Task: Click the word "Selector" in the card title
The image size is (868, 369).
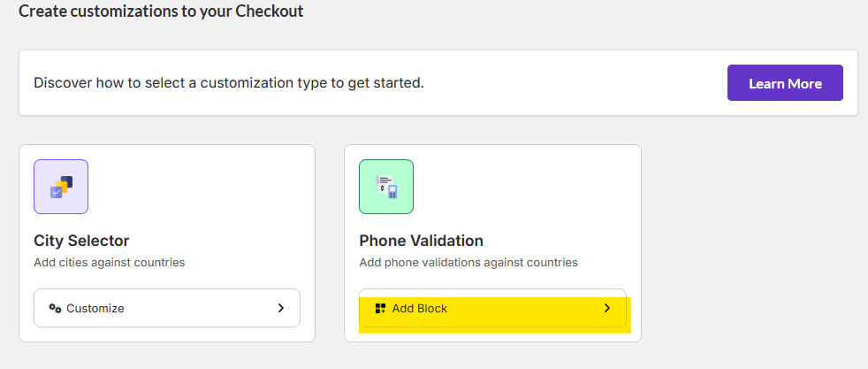Action: click(x=98, y=241)
